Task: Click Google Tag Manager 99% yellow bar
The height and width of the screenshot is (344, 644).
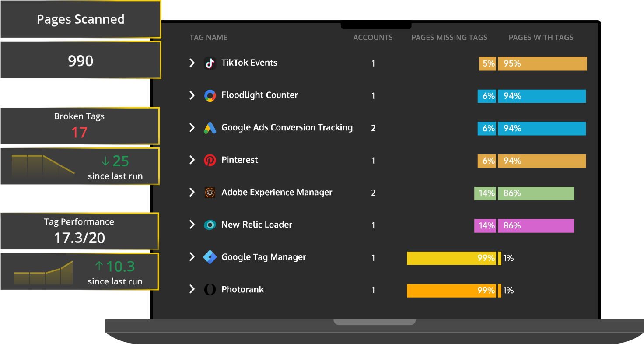Action: (451, 258)
